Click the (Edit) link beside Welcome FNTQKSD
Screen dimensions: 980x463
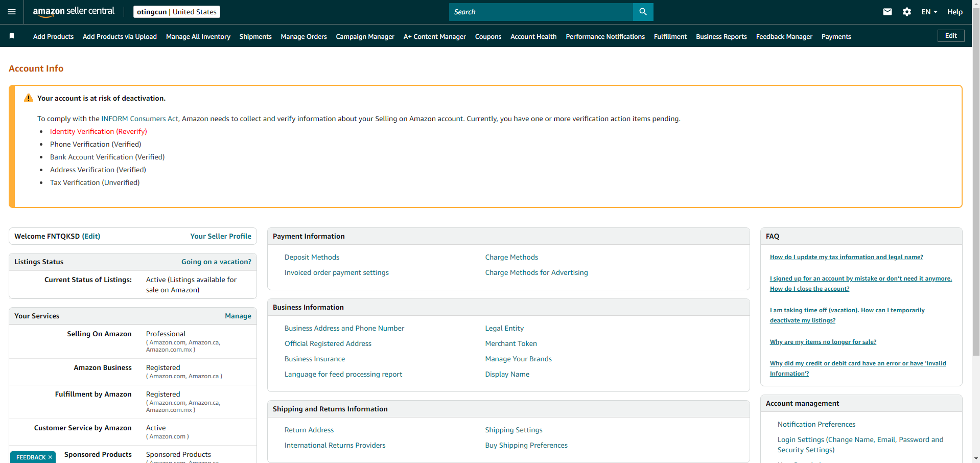pos(91,236)
